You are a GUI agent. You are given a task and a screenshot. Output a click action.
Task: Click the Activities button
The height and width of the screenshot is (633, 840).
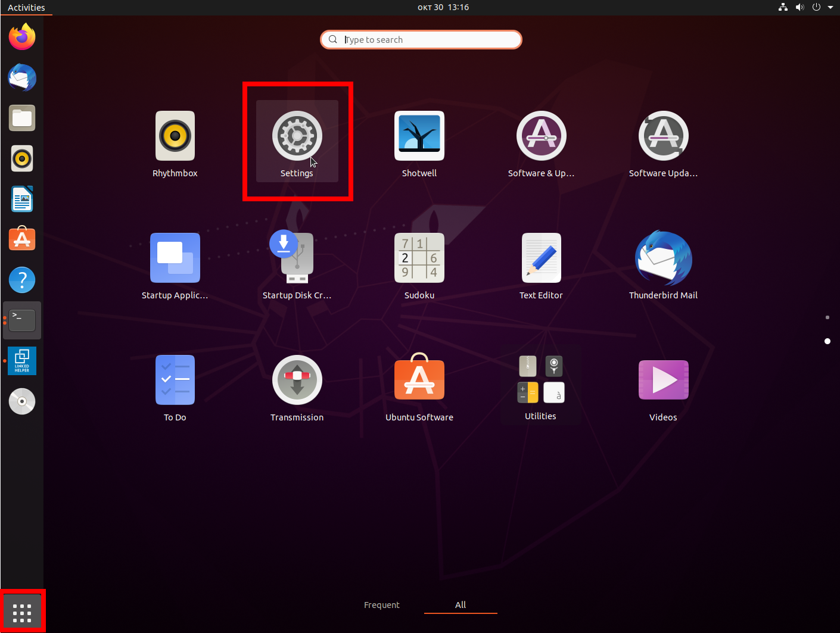click(26, 7)
